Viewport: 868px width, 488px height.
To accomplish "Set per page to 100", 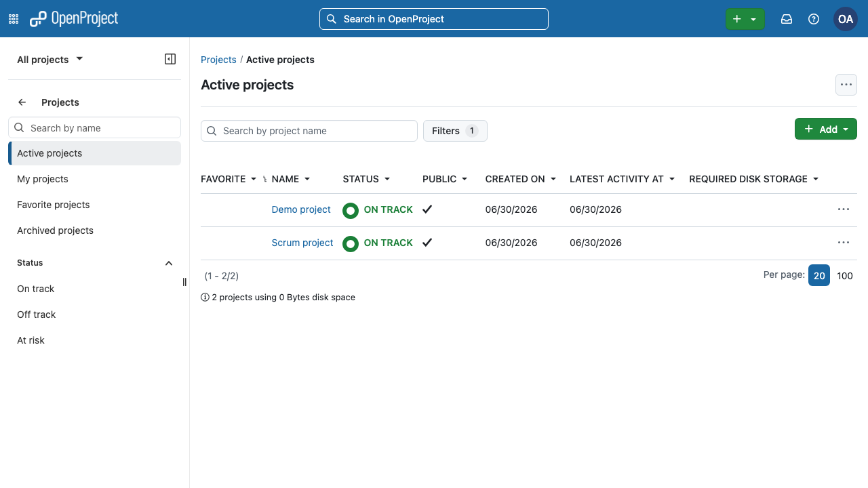I will tap(845, 276).
